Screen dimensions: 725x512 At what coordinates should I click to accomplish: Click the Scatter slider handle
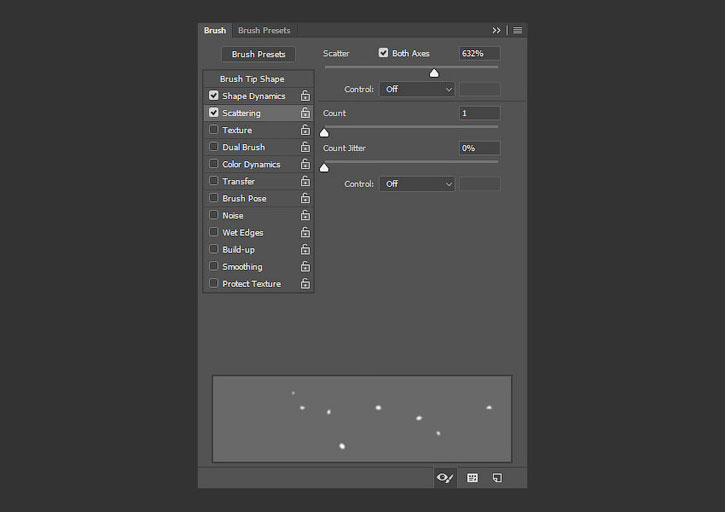(434, 73)
